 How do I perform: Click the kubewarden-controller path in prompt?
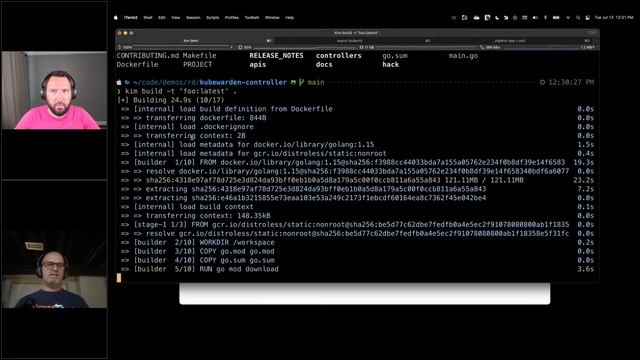(243, 82)
